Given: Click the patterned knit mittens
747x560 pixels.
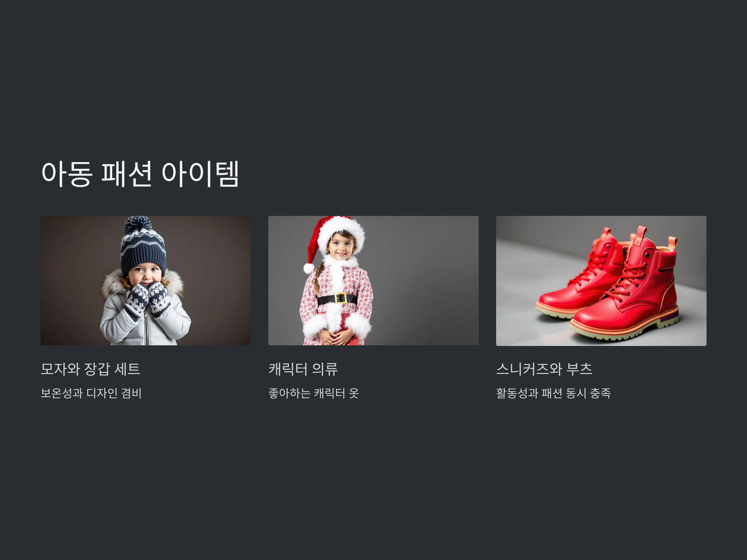Looking at the screenshot, I should [147, 300].
